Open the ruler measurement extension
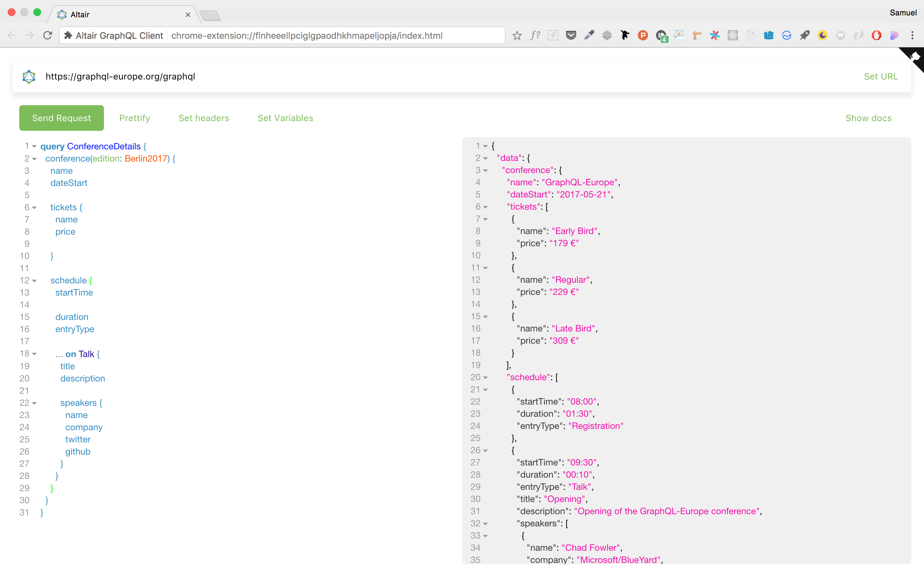This screenshot has height=577, width=924. click(697, 35)
